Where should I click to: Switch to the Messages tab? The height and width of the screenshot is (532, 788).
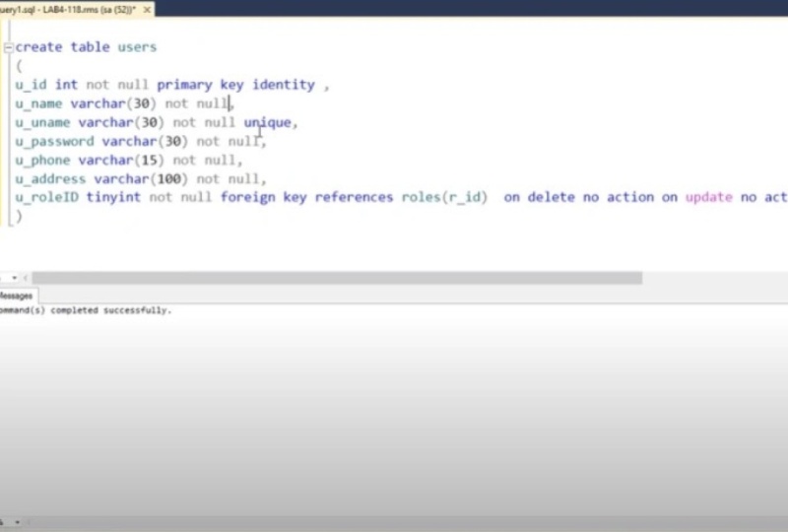[17, 297]
